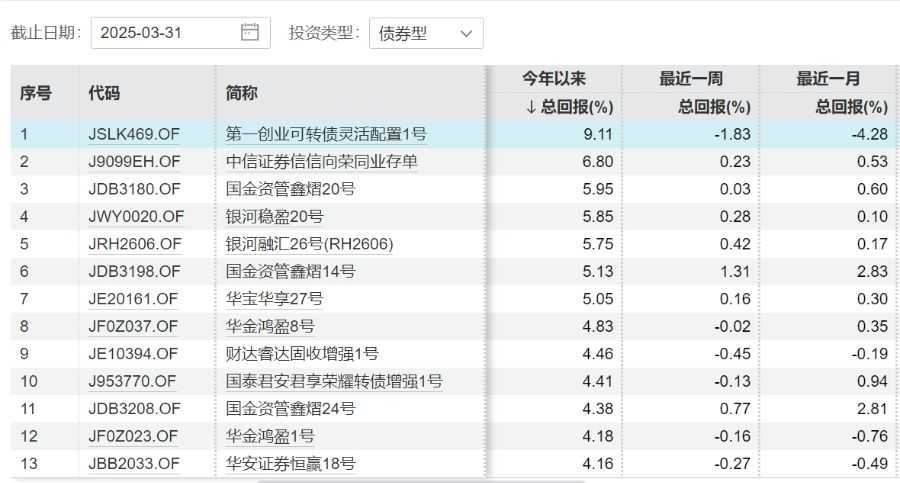Click the 序号 column header
The image size is (900, 483).
tap(36, 92)
